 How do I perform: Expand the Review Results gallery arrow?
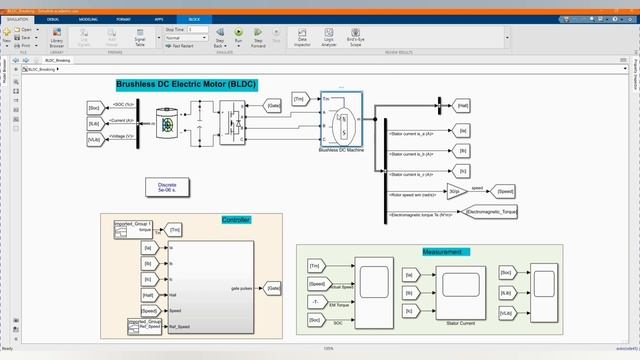coord(507,38)
